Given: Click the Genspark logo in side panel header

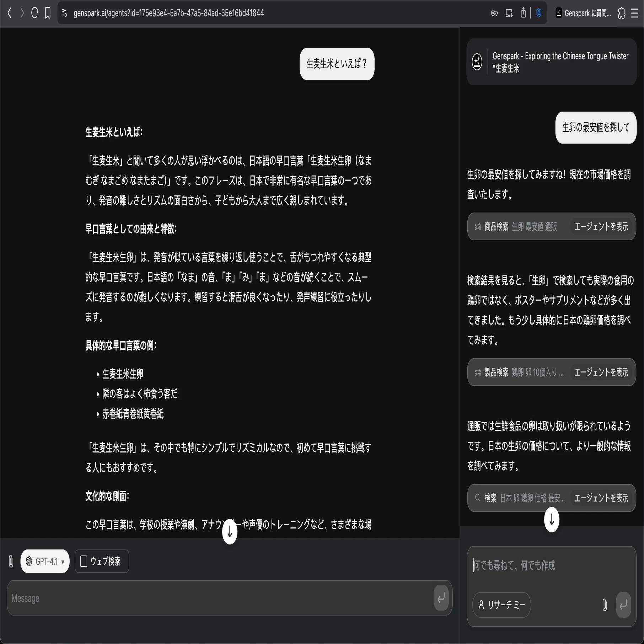Looking at the screenshot, I should (x=477, y=62).
